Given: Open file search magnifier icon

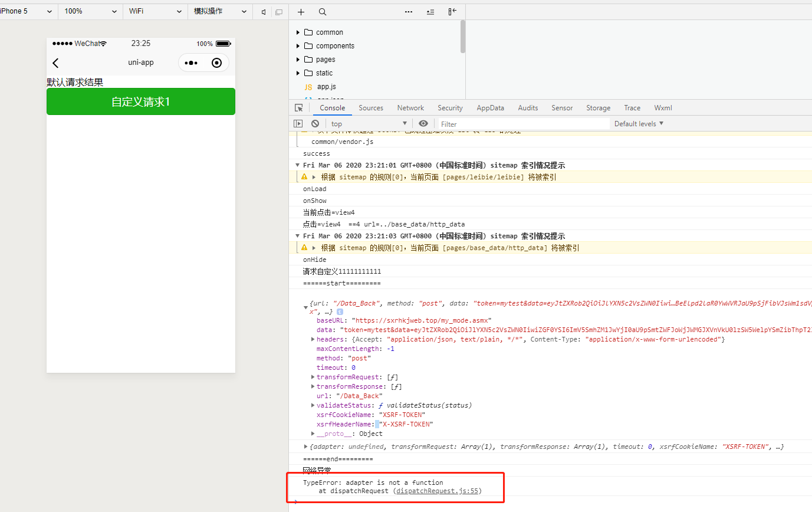Looking at the screenshot, I should 323,12.
